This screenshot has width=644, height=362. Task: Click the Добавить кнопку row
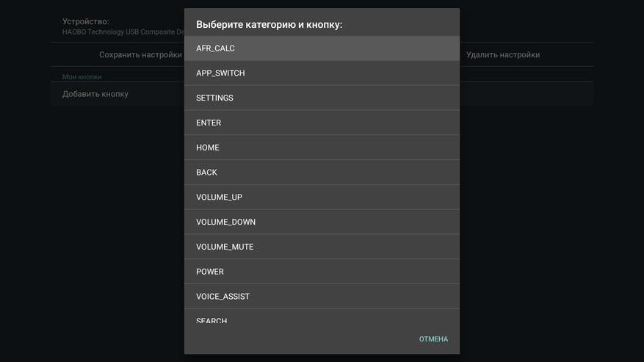click(x=117, y=94)
